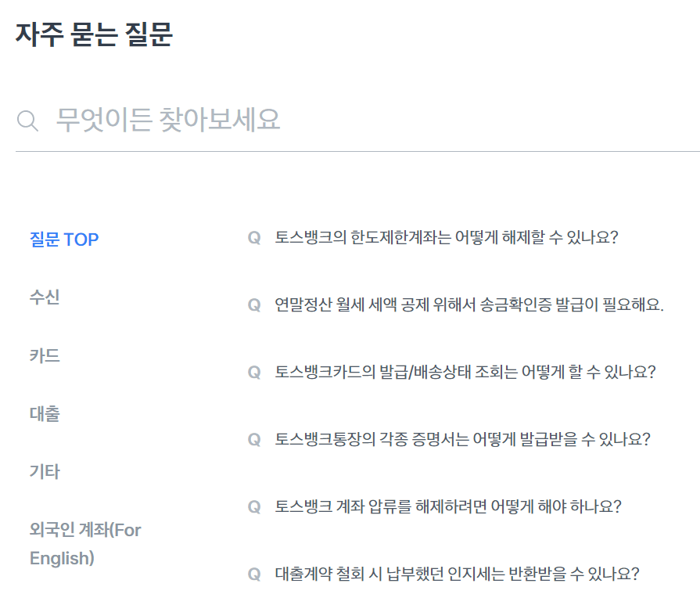Select the 질문 TOP category
The image size is (700, 616).
(x=63, y=240)
